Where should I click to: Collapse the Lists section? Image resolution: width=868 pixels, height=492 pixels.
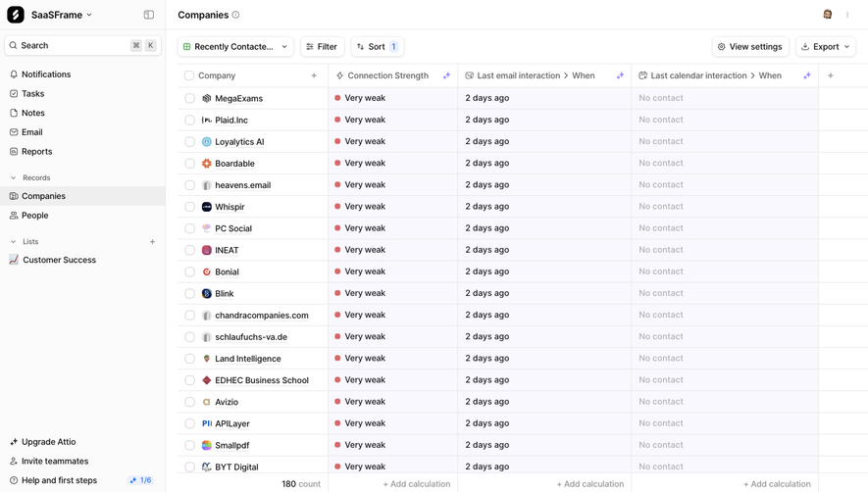14,242
